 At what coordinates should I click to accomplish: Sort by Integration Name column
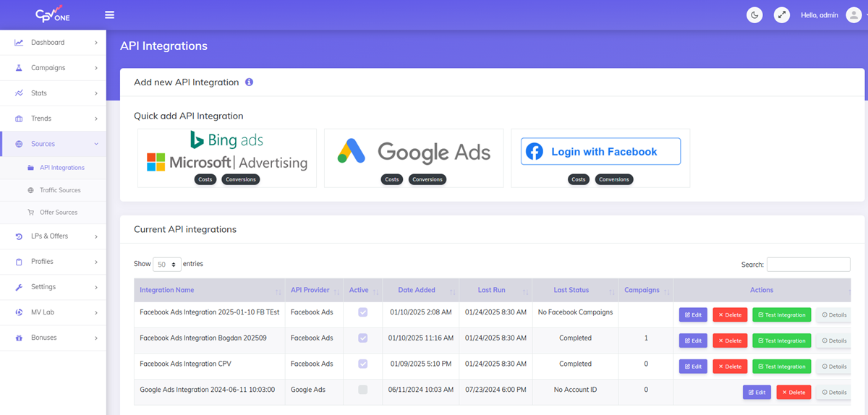(x=209, y=290)
